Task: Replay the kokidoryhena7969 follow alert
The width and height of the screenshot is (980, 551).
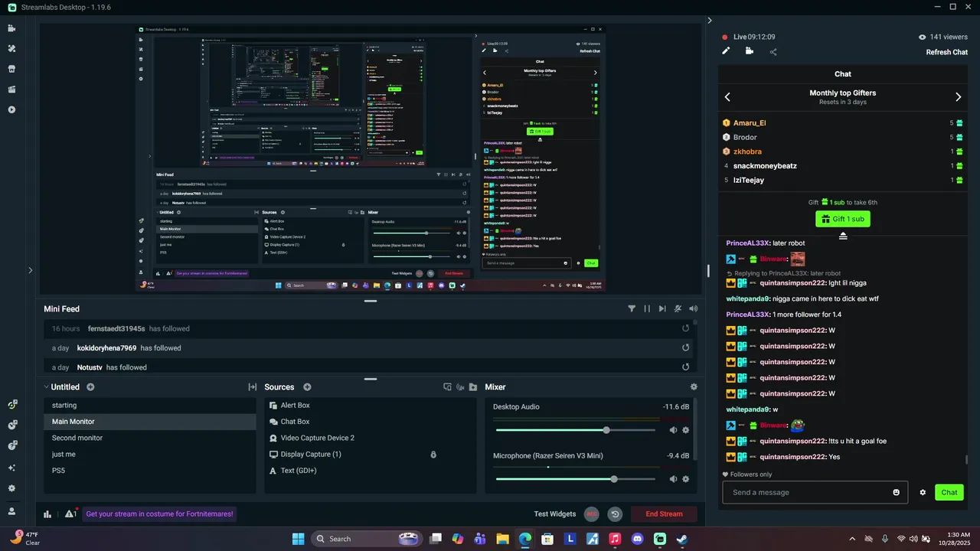Action: click(686, 347)
